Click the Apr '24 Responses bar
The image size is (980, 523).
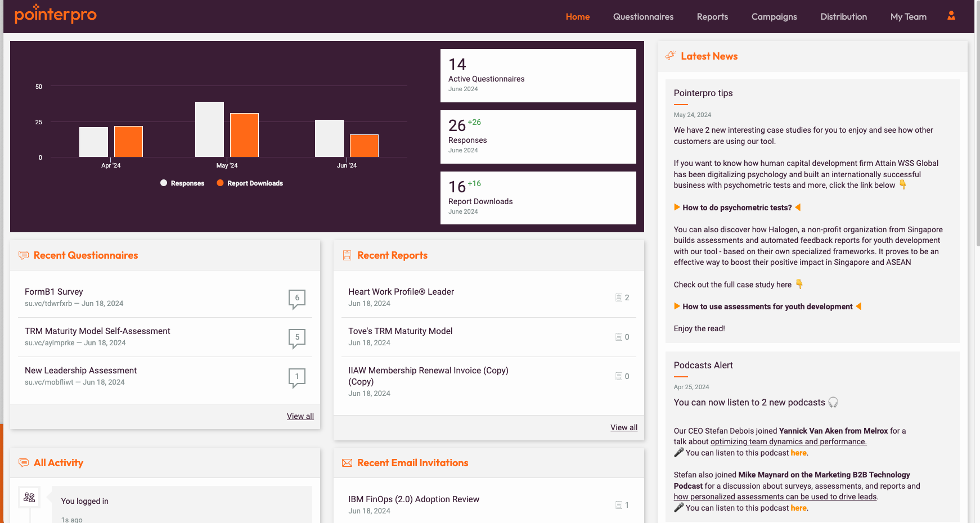pos(93,142)
